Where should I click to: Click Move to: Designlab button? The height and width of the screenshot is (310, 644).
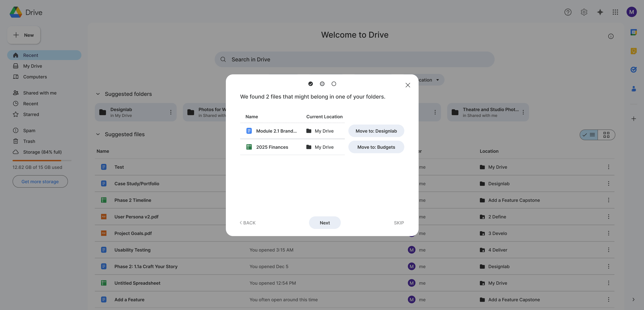(376, 131)
